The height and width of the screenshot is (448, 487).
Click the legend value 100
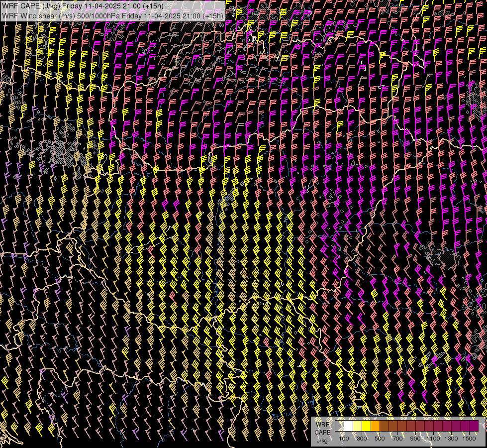pos(344,439)
